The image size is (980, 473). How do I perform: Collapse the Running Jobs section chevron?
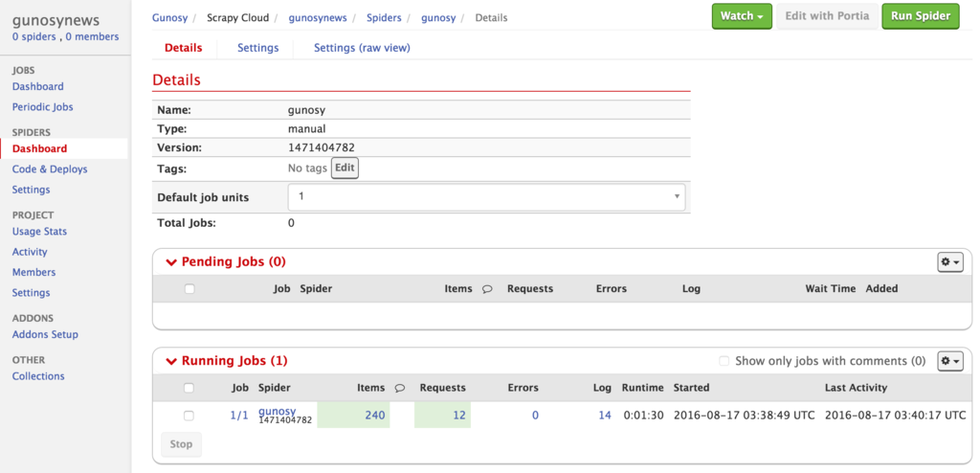click(171, 361)
